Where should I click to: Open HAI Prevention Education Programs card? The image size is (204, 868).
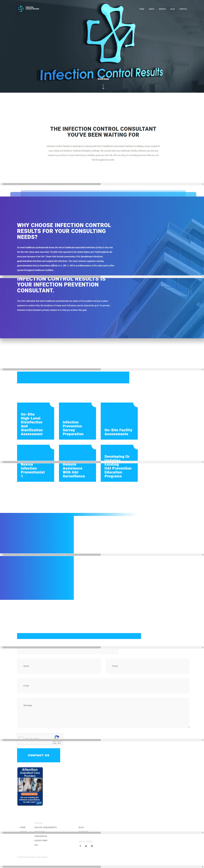[119, 463]
